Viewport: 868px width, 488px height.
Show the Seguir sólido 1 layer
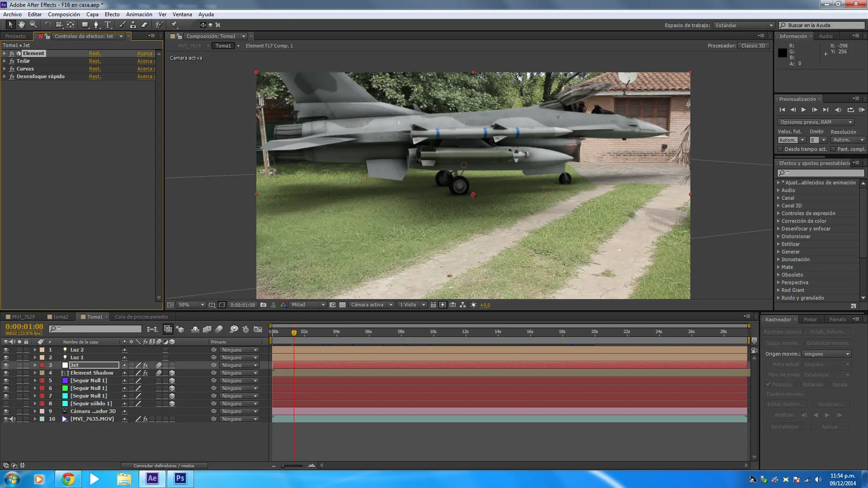6,404
